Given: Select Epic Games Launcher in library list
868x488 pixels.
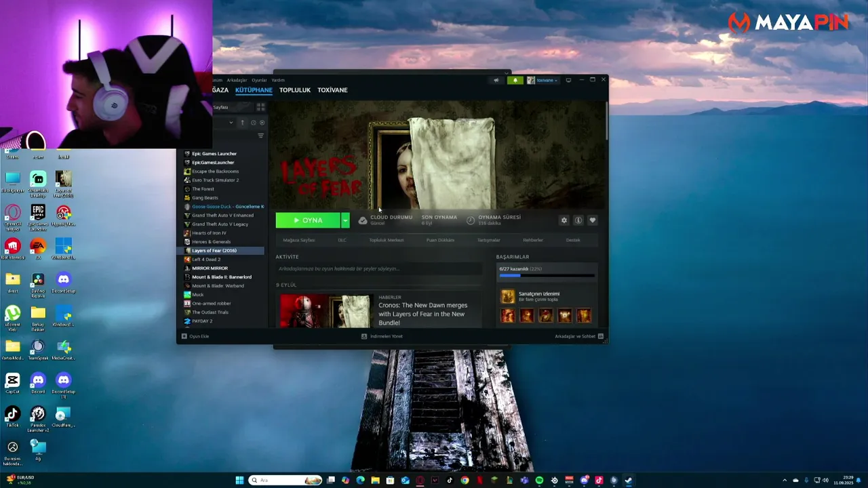Looking at the screenshot, I should [x=214, y=154].
